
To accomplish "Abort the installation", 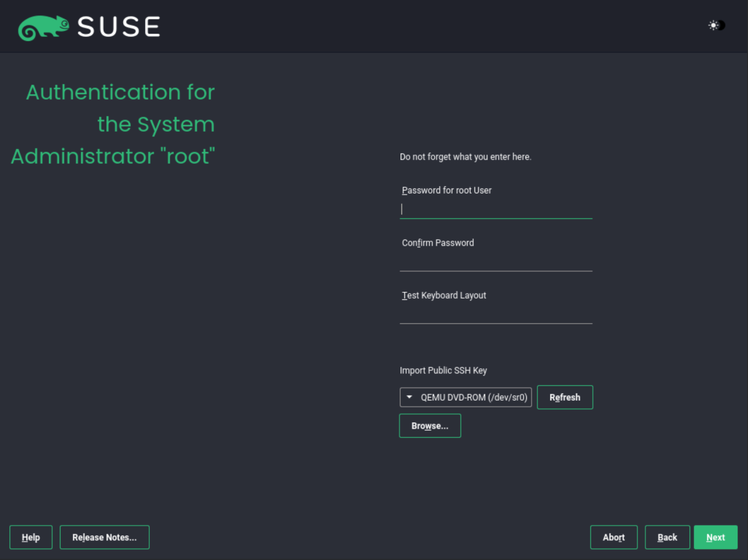I will pos(614,537).
